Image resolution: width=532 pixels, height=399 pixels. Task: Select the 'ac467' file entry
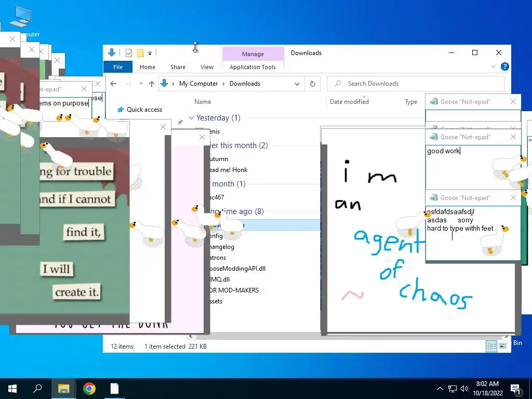[217, 197]
